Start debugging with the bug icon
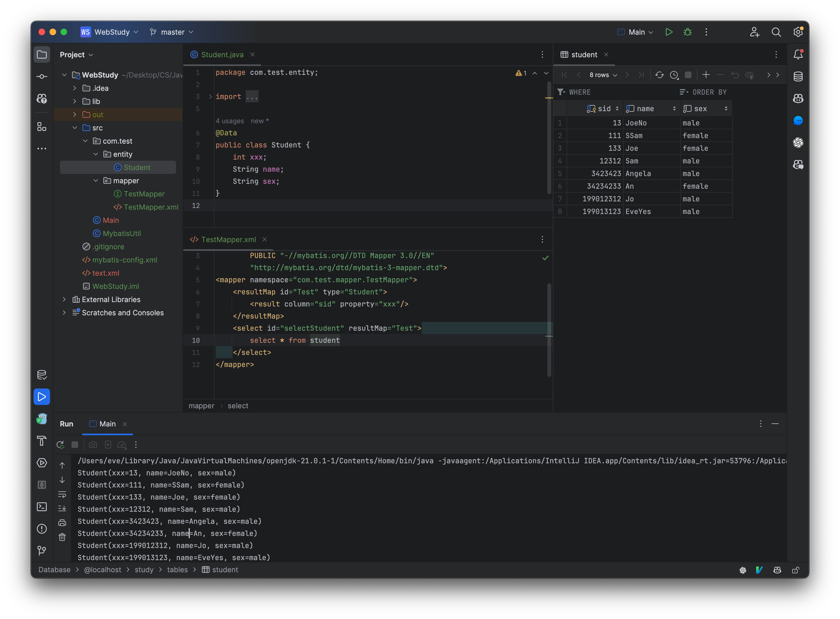Screen dimensions: 840x619 (688, 32)
